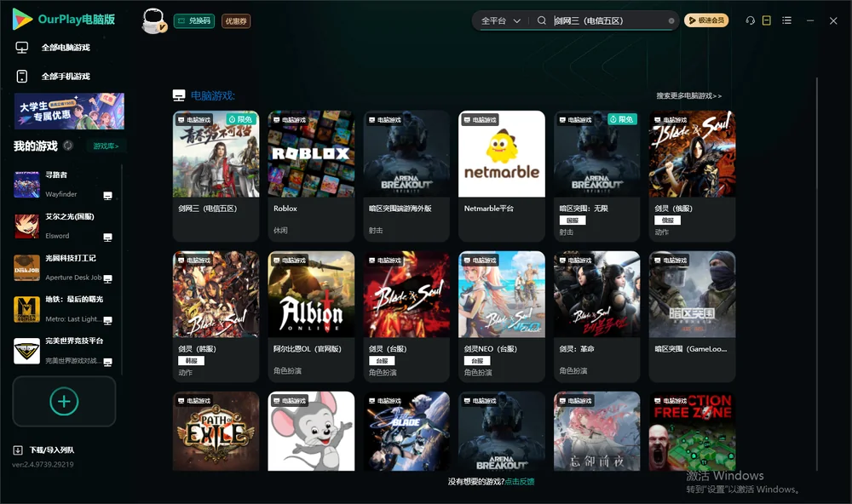Open the 游戏库 link
Viewport: 852px width, 504px height.
point(106,146)
